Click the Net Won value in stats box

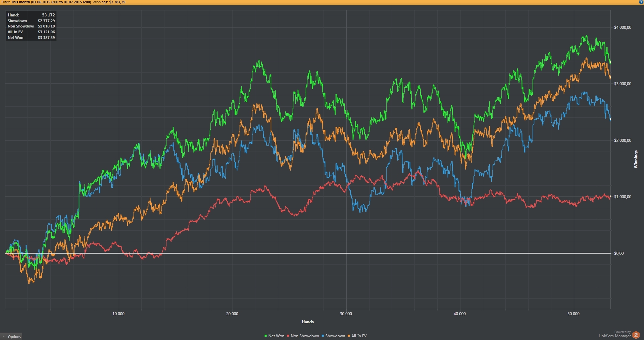[46, 38]
